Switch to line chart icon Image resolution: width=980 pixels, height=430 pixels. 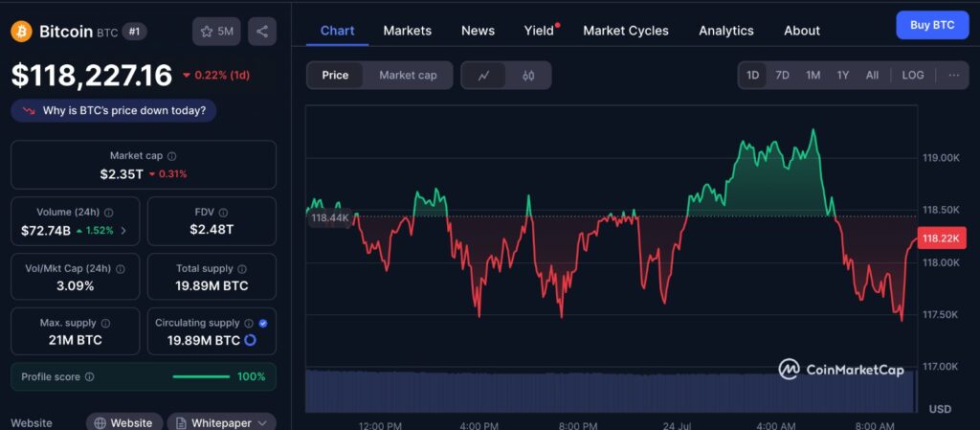[x=483, y=76]
